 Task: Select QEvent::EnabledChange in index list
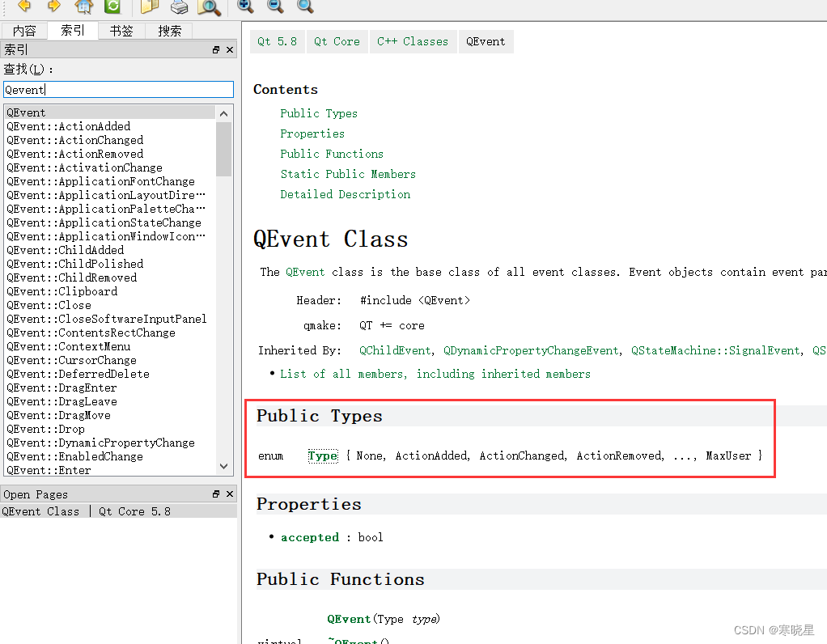[x=110, y=456]
